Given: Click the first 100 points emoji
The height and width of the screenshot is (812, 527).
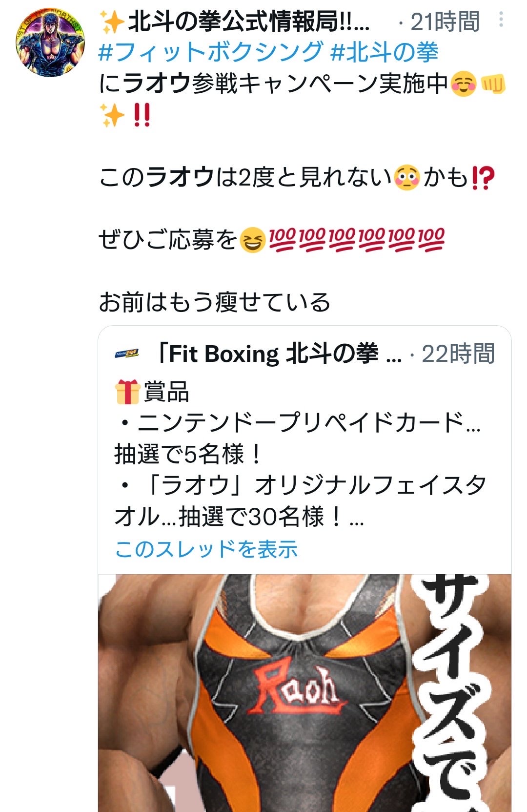Looking at the screenshot, I should (x=282, y=240).
